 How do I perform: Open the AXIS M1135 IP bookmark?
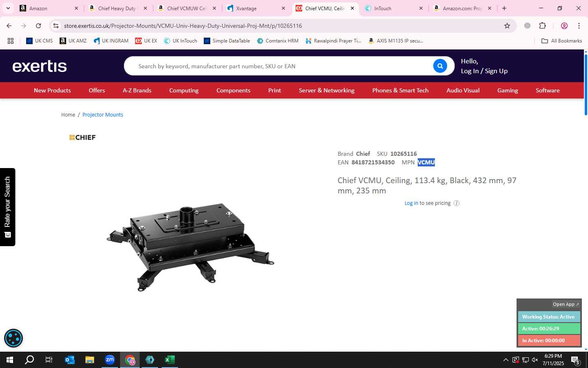(x=396, y=41)
